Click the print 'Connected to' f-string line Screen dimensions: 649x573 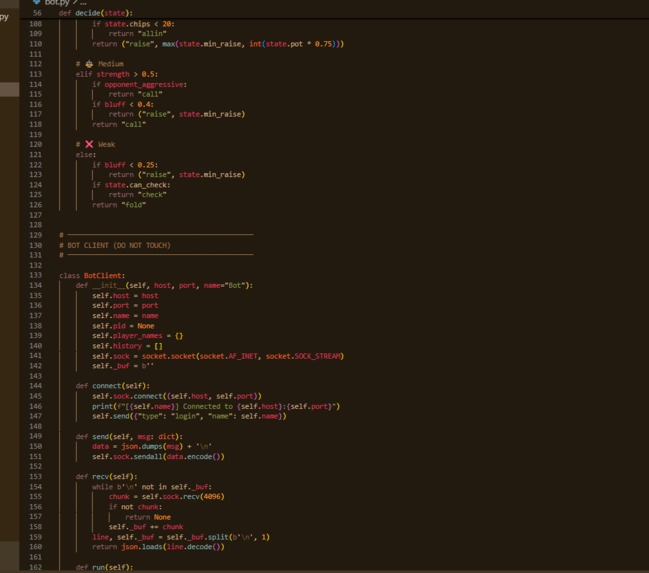(x=216, y=406)
